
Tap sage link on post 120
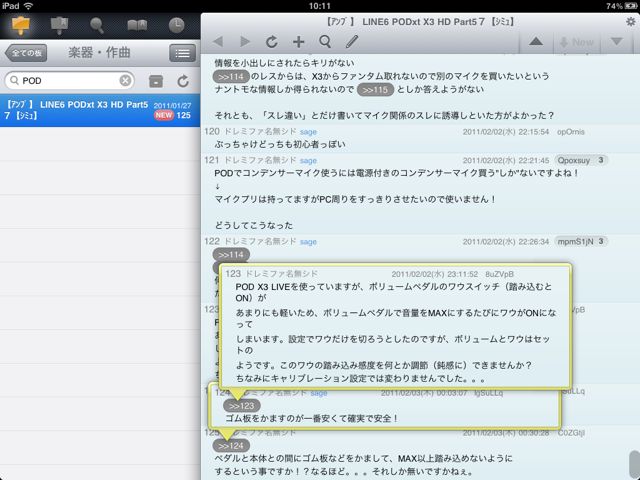308,132
